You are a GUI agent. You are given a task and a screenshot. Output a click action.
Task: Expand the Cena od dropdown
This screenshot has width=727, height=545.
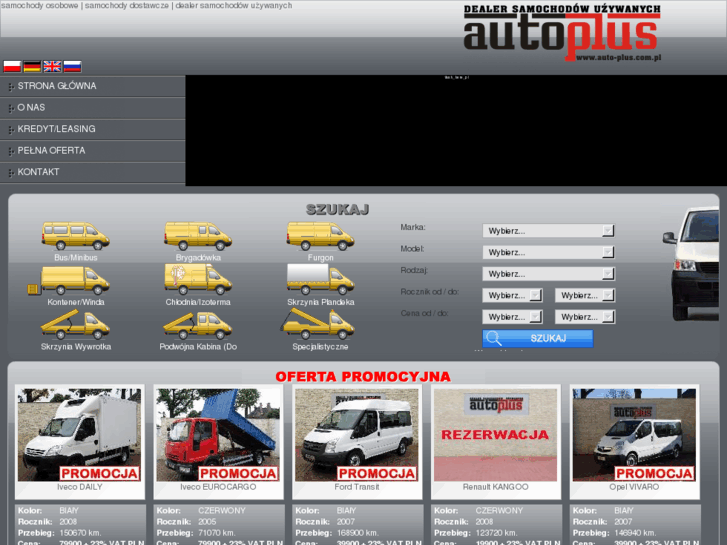point(512,317)
